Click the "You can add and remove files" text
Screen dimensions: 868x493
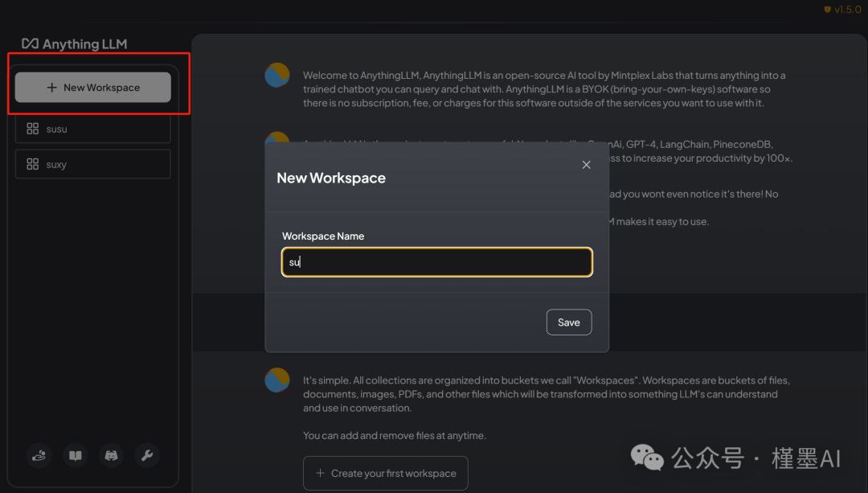pyautogui.click(x=395, y=435)
